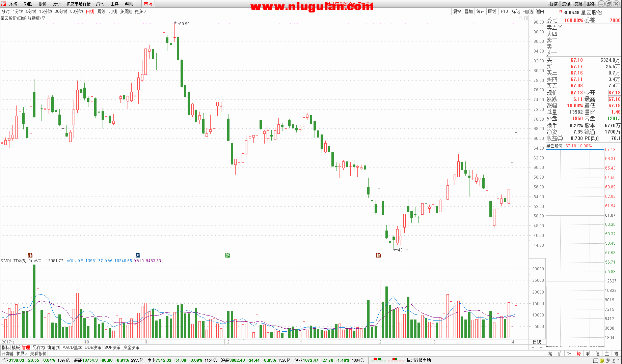
Task: Open the 行情 top-right tab
Action: tap(554, 4)
